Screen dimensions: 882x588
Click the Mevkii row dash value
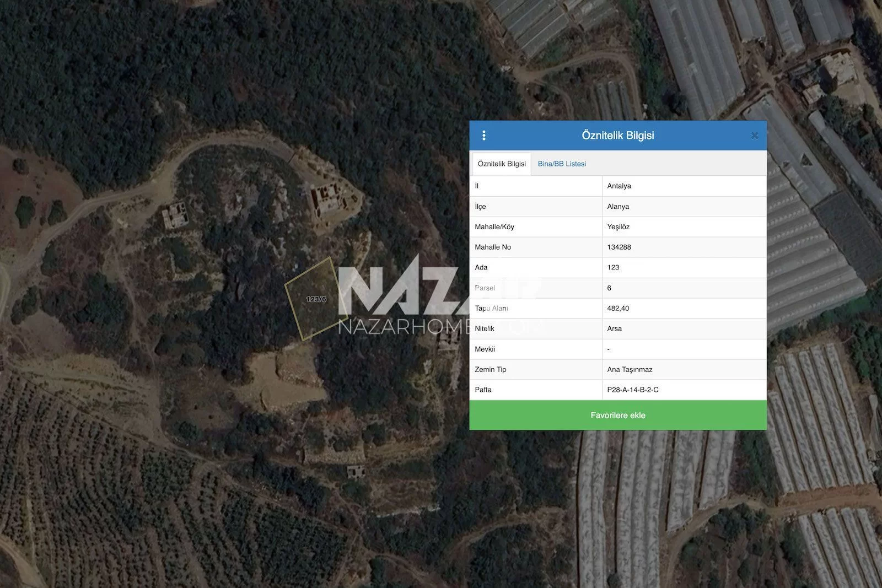(x=609, y=349)
